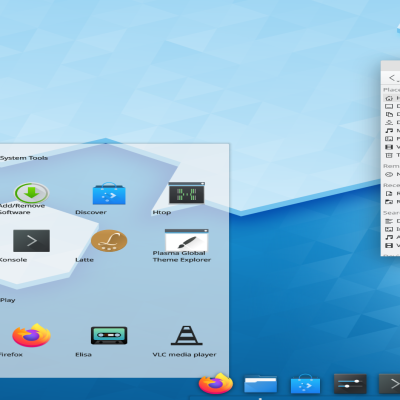The image size is (400, 400).
Task: Search for Documents in file manager sidebar
Action: [x=391, y=221]
